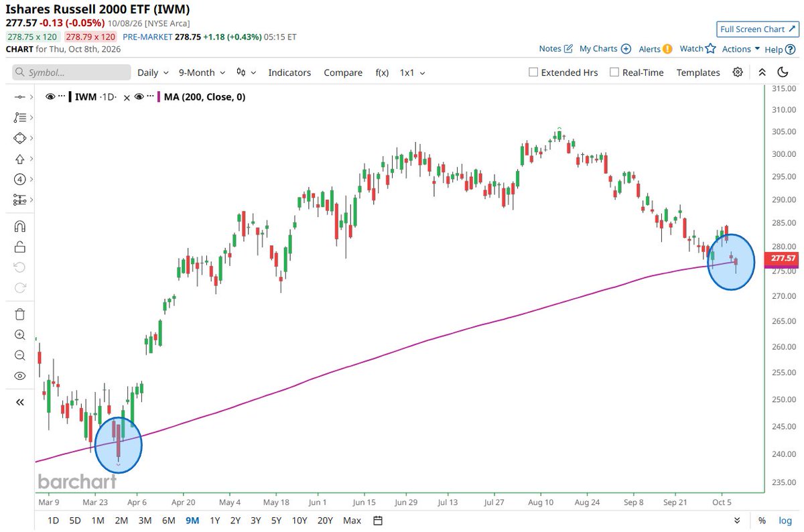Hide the IWM price series eye
Screen dimensions: 804x532
tap(50, 97)
